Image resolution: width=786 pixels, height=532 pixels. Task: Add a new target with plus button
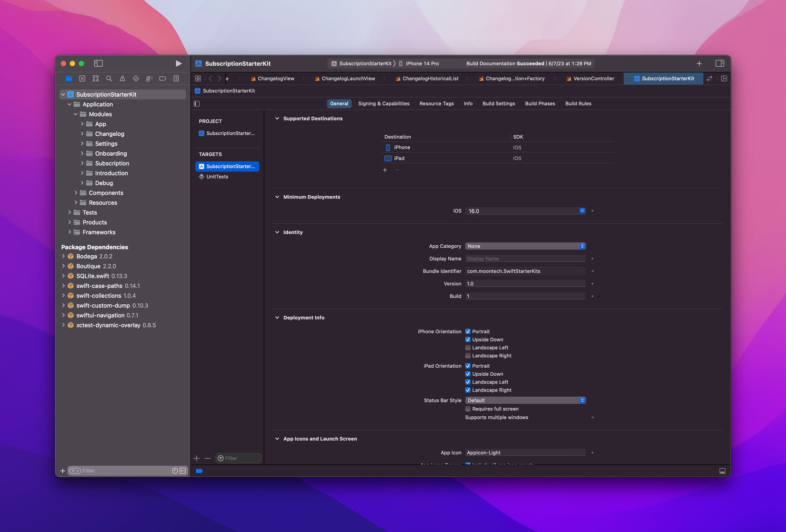[x=197, y=458]
